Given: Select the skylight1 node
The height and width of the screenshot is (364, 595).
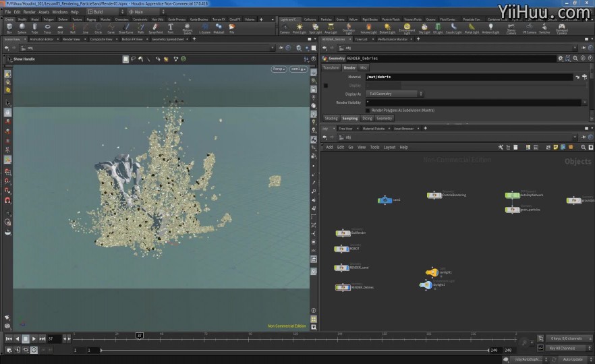Looking at the screenshot, I should [426, 284].
